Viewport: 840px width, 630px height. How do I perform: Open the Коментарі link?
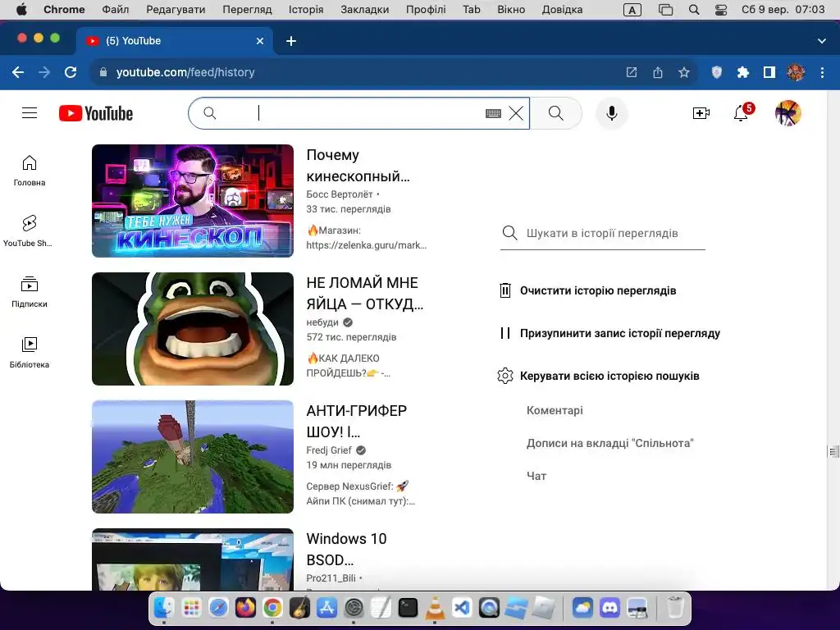pos(555,410)
